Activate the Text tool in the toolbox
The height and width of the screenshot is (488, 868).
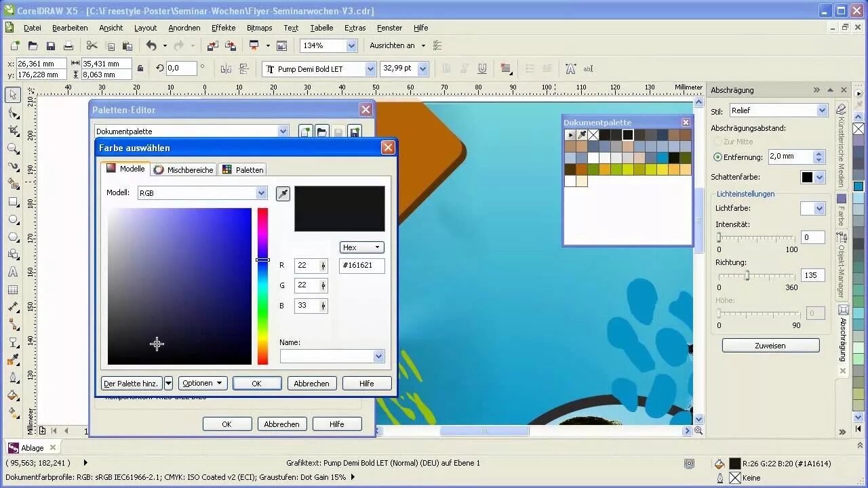point(13,272)
